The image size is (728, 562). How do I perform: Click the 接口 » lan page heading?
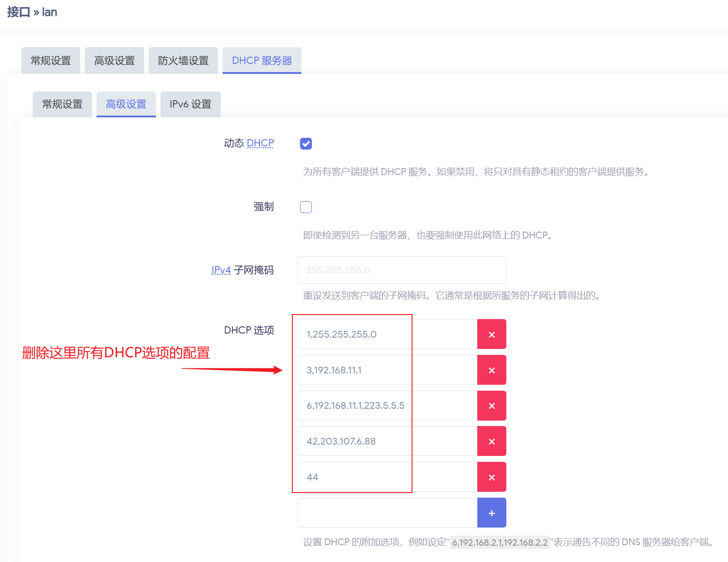point(32,12)
